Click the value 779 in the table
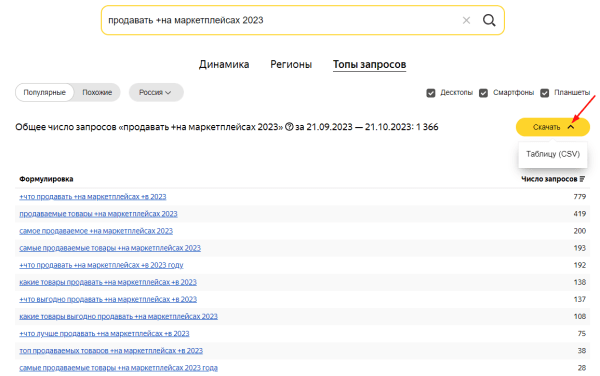This screenshot has height=376, width=600. pyautogui.click(x=580, y=197)
